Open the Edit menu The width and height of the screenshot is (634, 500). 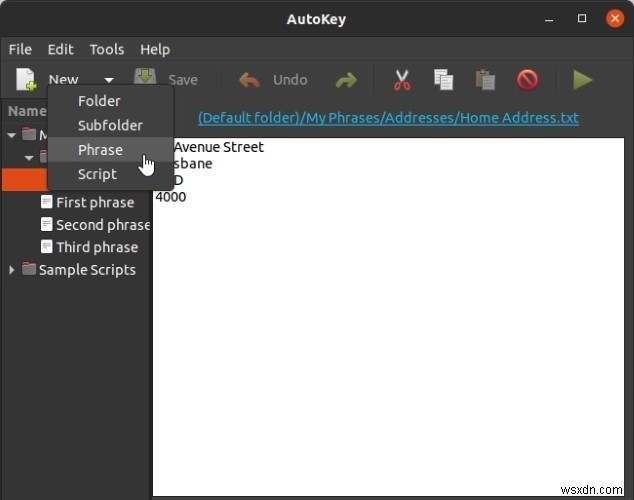pyautogui.click(x=61, y=49)
